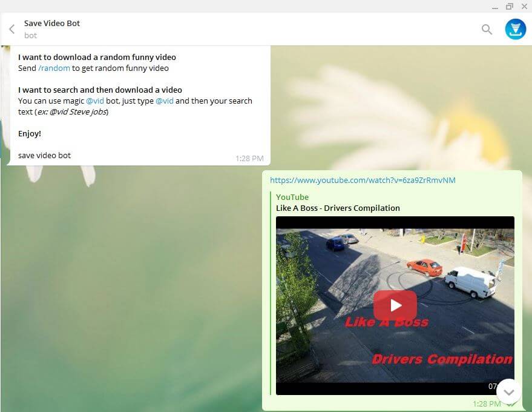Open the Save Video Bot profile avatar
Viewport: 532px width, 412px height.
click(515, 29)
